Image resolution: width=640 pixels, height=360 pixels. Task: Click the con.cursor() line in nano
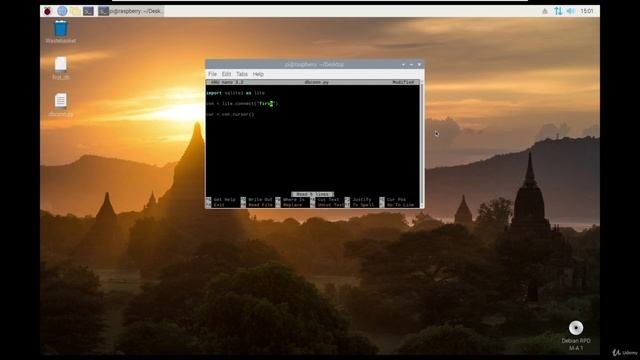pos(230,114)
